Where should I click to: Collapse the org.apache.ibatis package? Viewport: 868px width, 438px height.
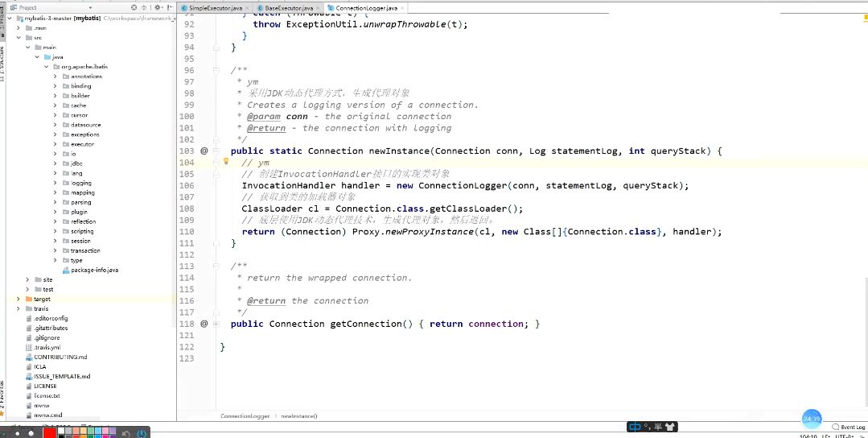click(46, 67)
